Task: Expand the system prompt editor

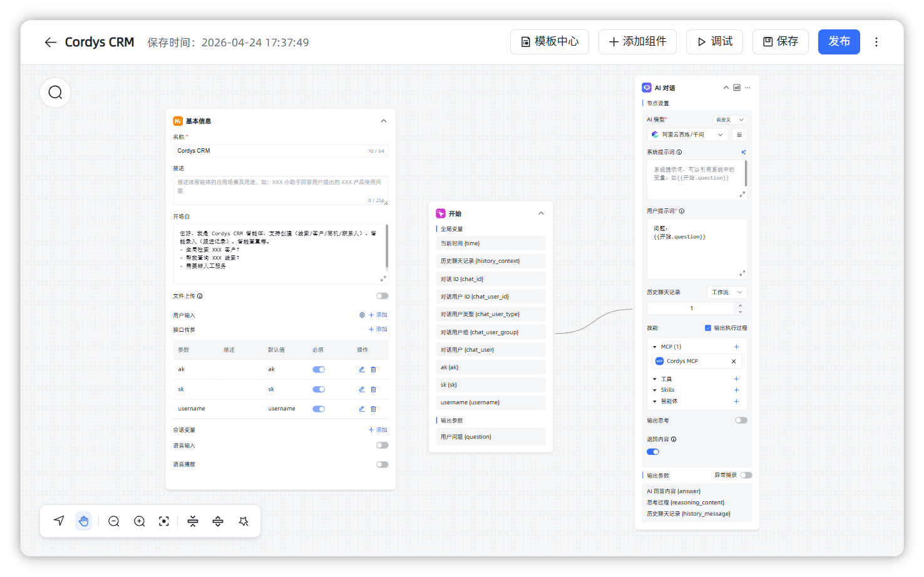Action: pyautogui.click(x=742, y=195)
